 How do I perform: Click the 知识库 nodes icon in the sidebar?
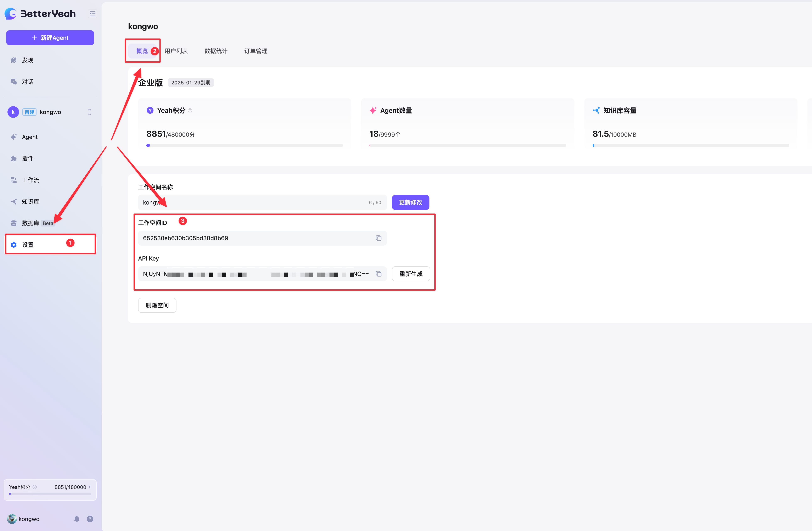(14, 201)
